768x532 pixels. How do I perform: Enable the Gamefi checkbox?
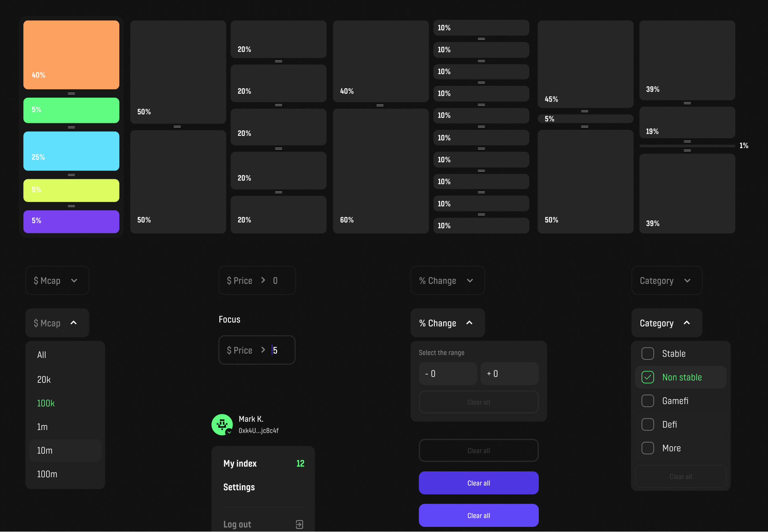click(648, 401)
